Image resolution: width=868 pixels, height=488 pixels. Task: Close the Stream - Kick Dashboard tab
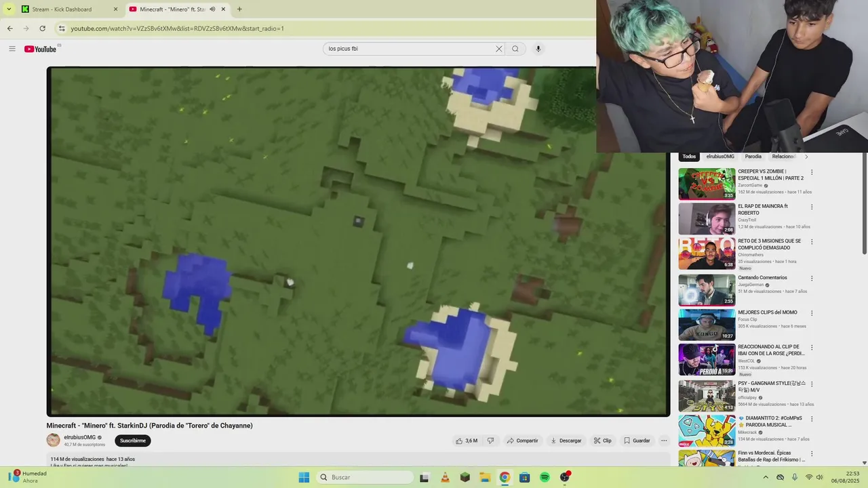(115, 9)
